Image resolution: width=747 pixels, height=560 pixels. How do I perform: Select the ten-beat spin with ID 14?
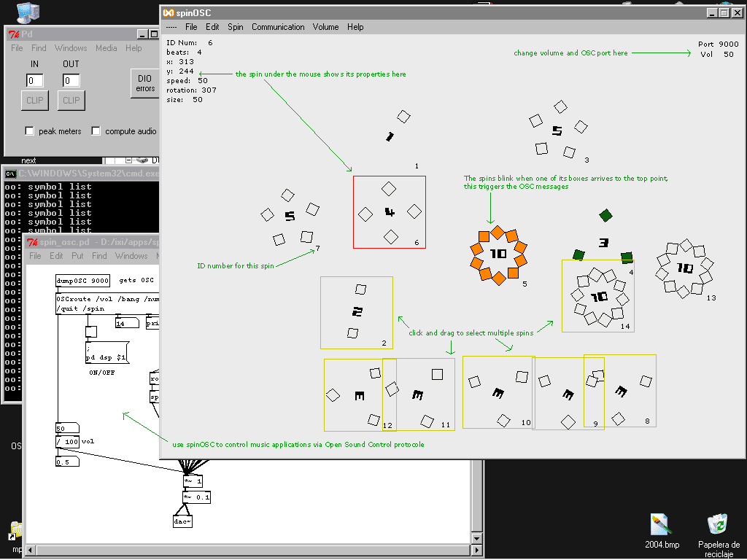(598, 296)
